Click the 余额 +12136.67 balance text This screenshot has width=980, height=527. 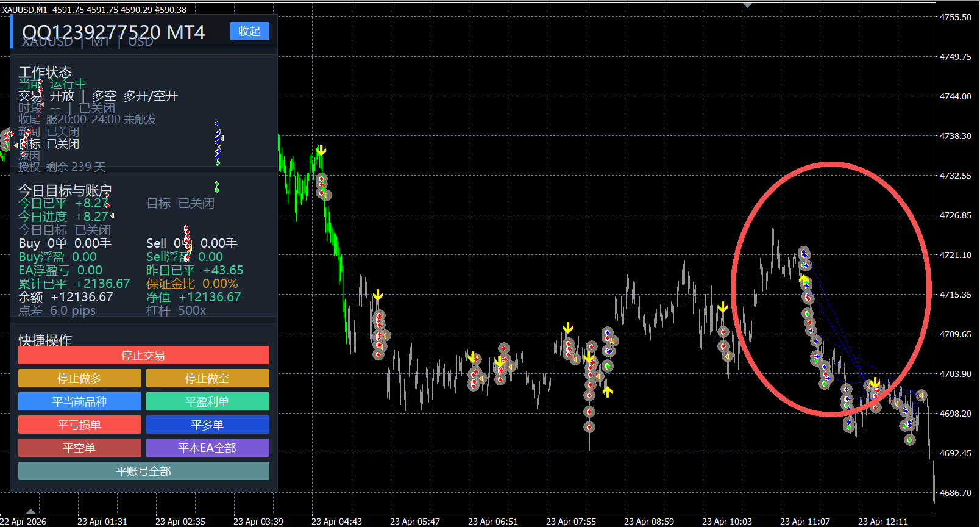[x=66, y=297]
